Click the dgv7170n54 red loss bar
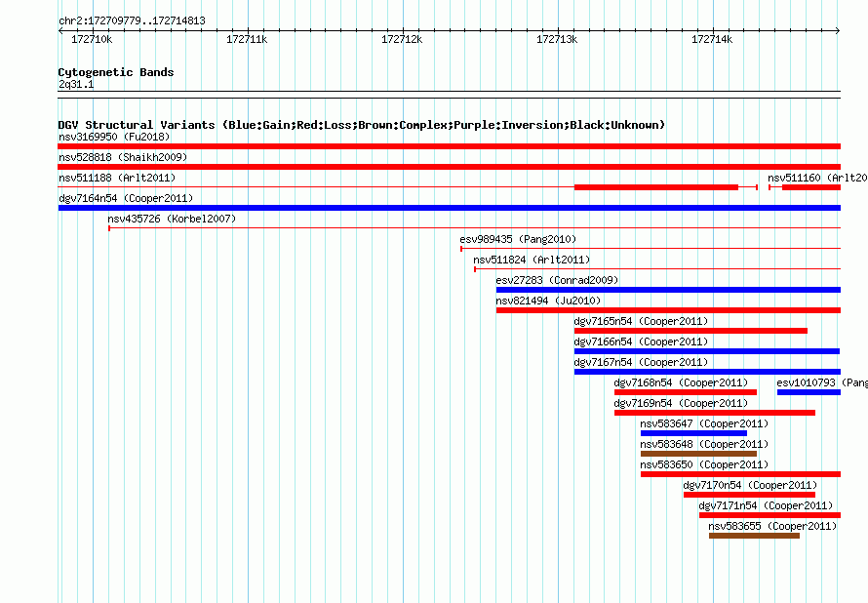This screenshot has height=603, width=868. coord(749,495)
